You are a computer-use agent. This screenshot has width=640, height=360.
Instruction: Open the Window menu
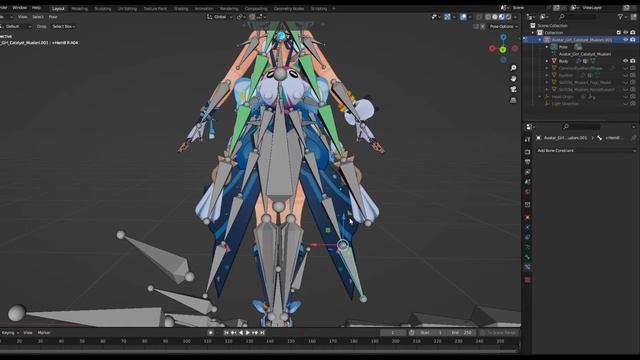[x=20, y=8]
